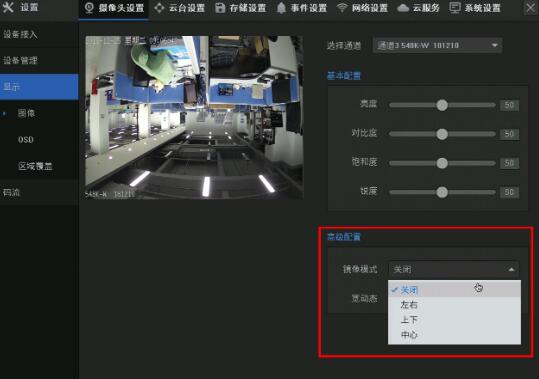
Task: Click the system settings monitor icon
Action: (x=455, y=8)
